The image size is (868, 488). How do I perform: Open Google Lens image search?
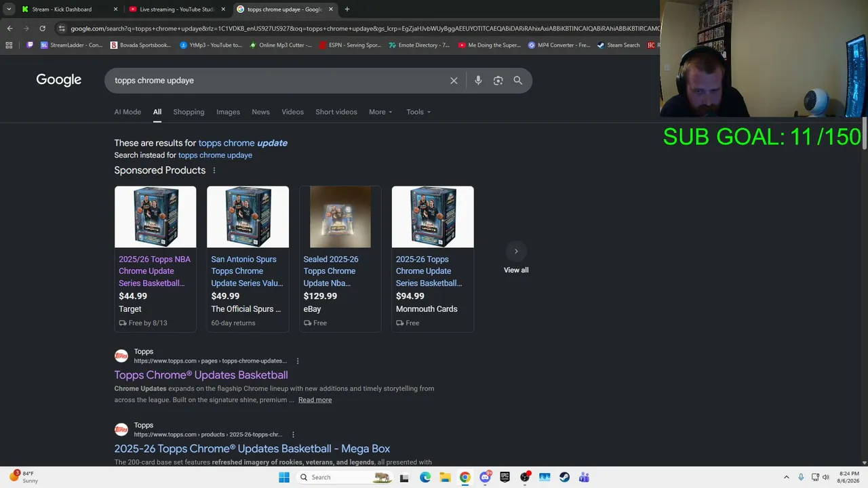coord(498,81)
